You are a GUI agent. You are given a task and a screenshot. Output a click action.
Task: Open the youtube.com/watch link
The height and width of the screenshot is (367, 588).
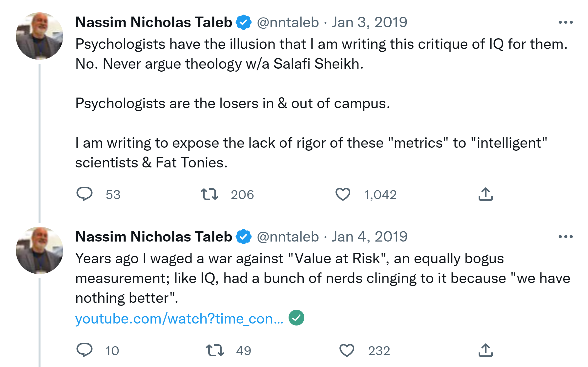point(179,319)
